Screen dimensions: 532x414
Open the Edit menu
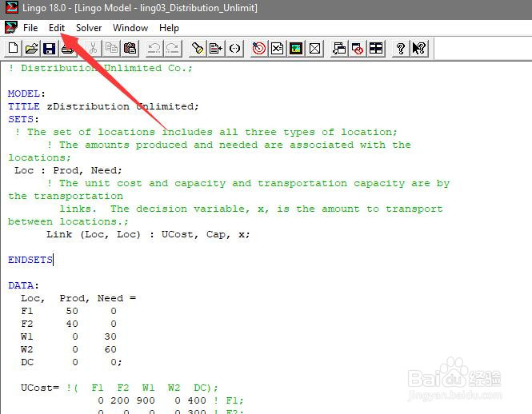[x=56, y=28]
